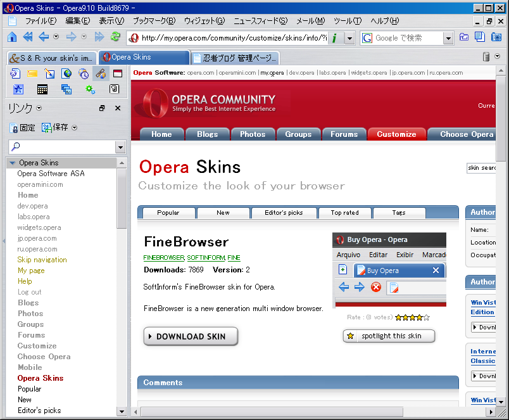The width and height of the screenshot is (509, 420).
Task: Open the calculator grid panel icon
Action: [42, 89]
